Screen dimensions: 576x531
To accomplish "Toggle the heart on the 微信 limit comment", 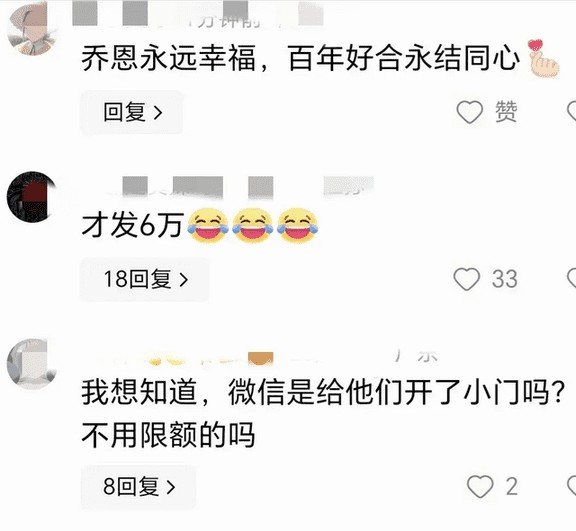I will pyautogui.click(x=480, y=486).
